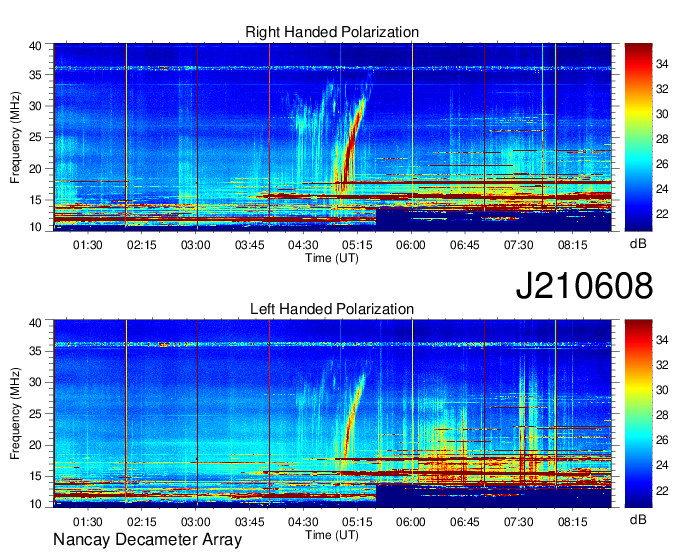Viewport: 680px width, 552px height.
Task: Click the 03:45 time tick on top plot
Action: tap(249, 245)
